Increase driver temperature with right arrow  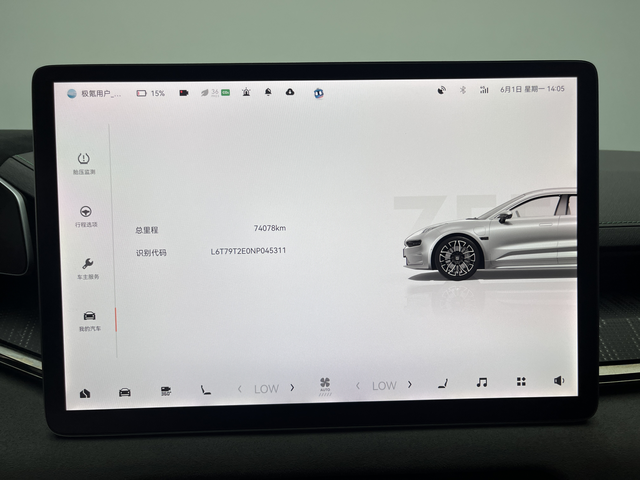click(292, 387)
